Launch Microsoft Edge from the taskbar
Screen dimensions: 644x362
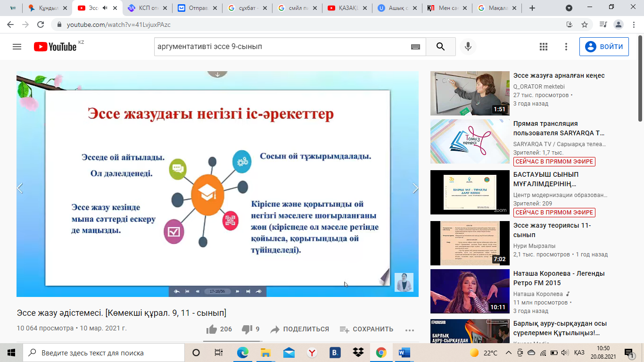pos(242,353)
